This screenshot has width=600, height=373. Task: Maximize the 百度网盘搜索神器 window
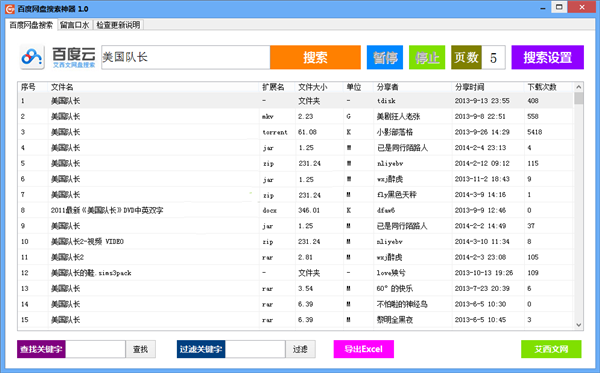[559, 7]
